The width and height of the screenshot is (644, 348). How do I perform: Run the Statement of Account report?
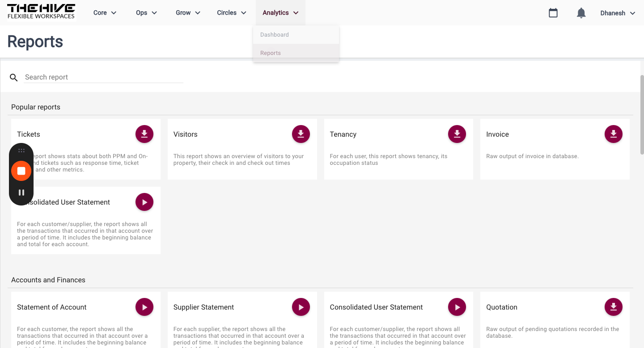[x=144, y=307]
